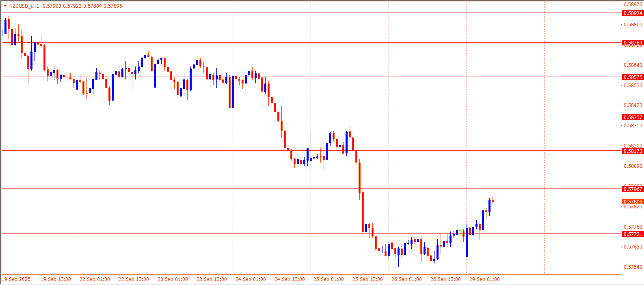Click the NZDUSD_i,H1 chart title text
Image resolution: width=644 pixels, height=285 pixels.
click(x=24, y=6)
